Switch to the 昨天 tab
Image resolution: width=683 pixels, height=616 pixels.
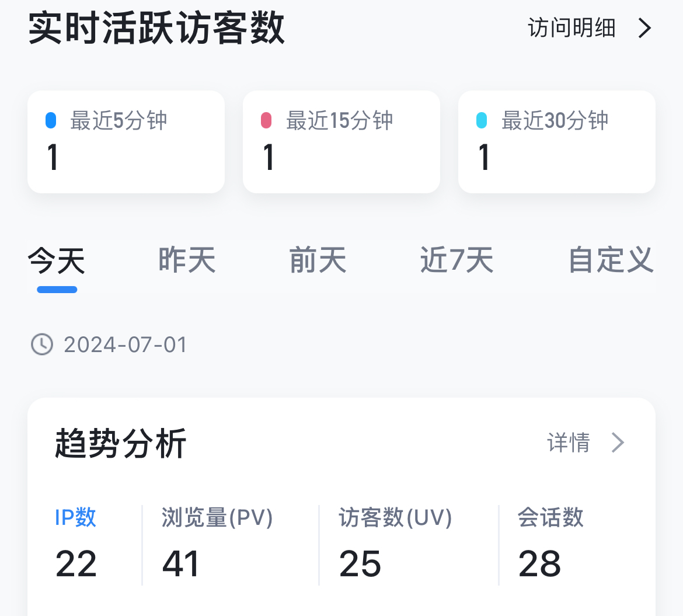click(187, 260)
